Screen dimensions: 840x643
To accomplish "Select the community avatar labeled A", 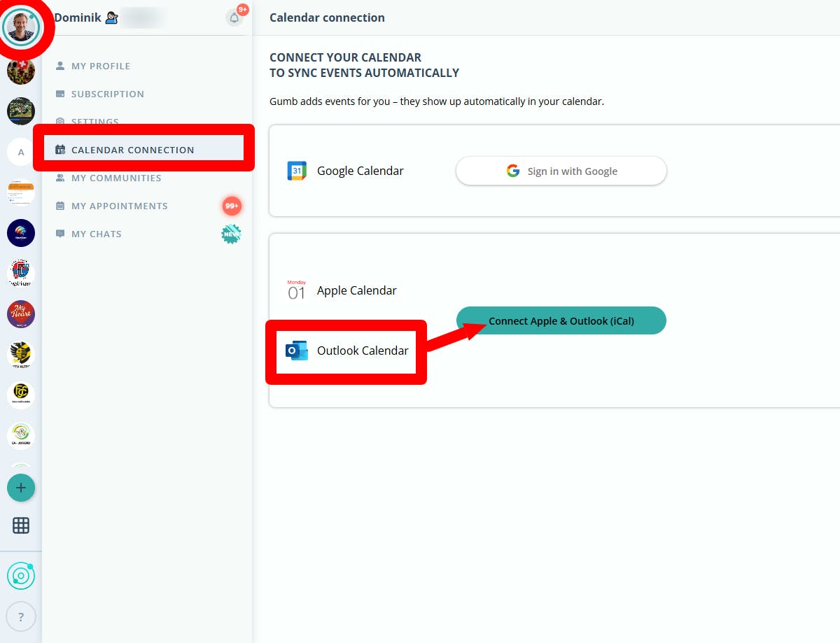I will (x=21, y=152).
